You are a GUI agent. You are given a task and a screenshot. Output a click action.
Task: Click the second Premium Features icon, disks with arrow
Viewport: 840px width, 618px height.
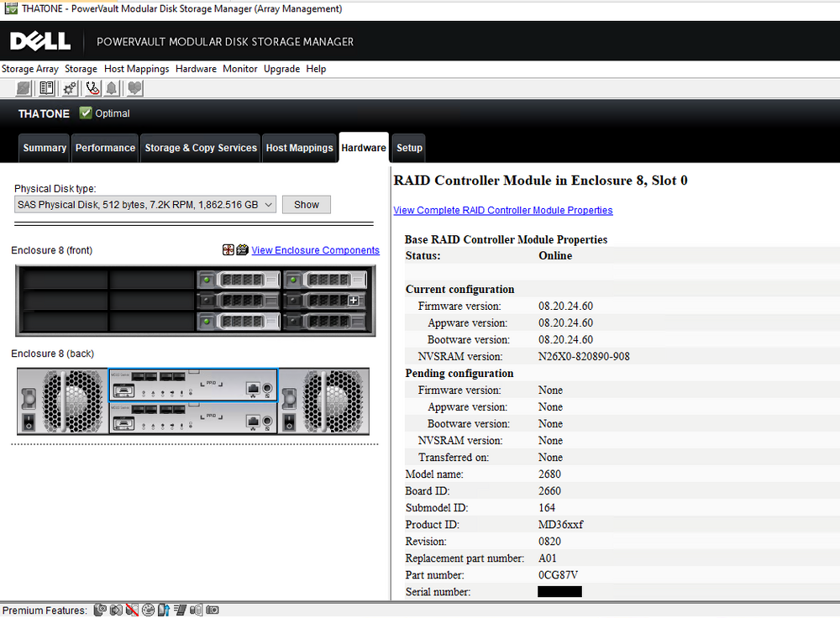point(116,610)
